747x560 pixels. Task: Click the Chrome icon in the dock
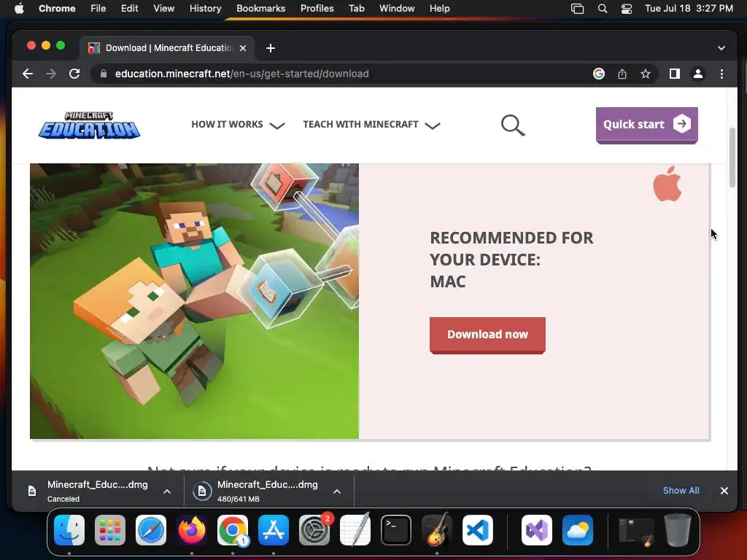(233, 530)
